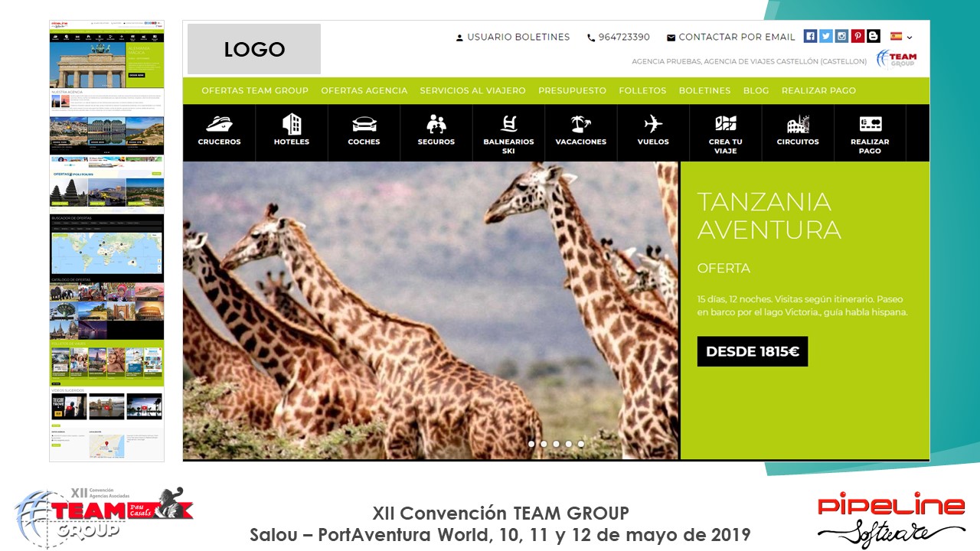Open the Presupuesto menu item
The height and width of the screenshot is (551, 980).
tap(572, 90)
